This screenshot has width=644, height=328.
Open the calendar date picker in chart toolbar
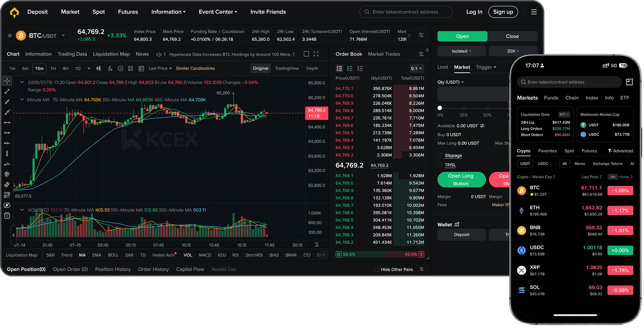click(141, 68)
